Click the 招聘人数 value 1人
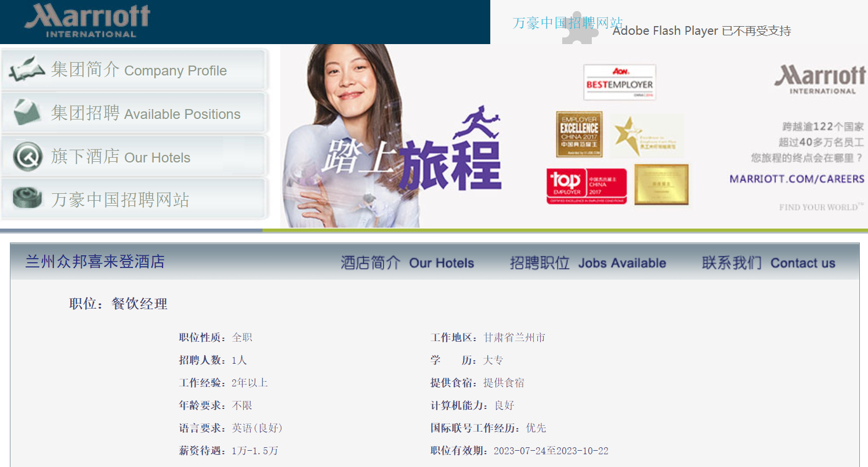The image size is (868, 467). tap(239, 360)
